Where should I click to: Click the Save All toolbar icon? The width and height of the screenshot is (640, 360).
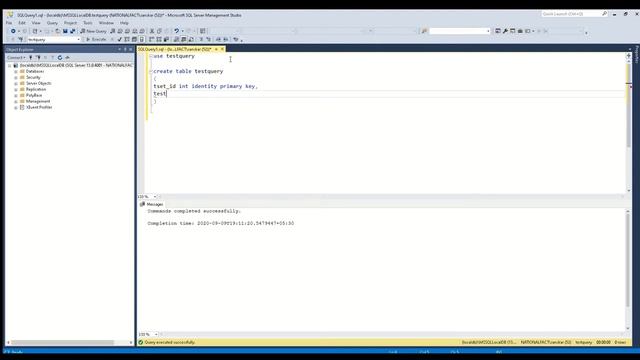[x=73, y=31]
